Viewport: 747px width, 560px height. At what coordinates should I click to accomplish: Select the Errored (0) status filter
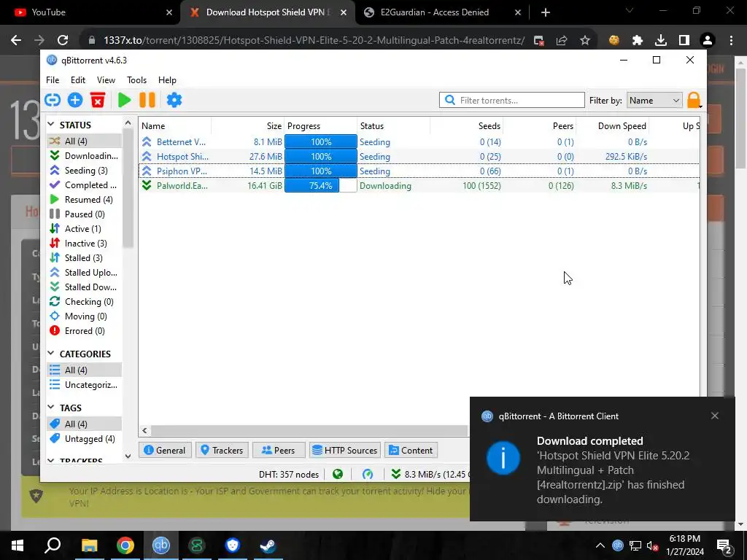click(x=85, y=331)
